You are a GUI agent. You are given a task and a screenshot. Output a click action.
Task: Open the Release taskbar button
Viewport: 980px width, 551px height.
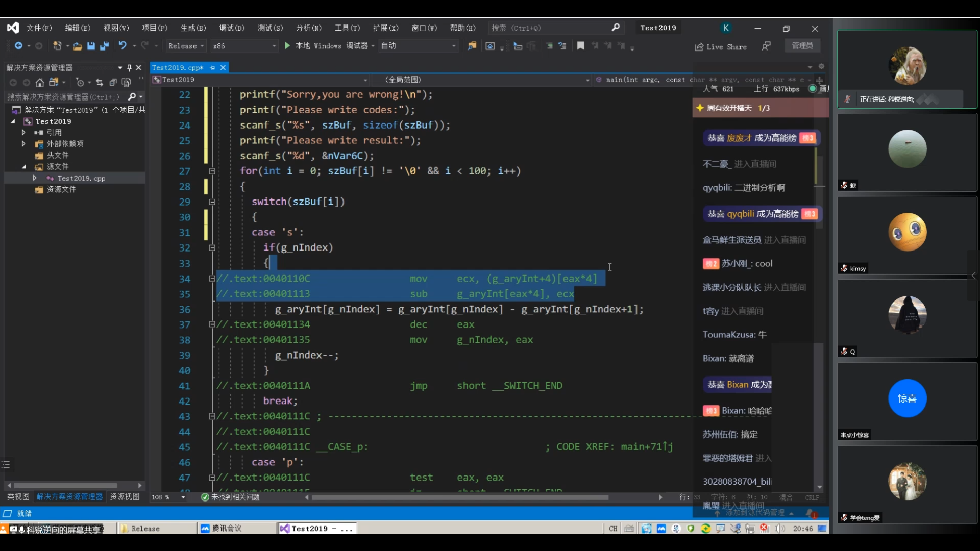point(157,529)
